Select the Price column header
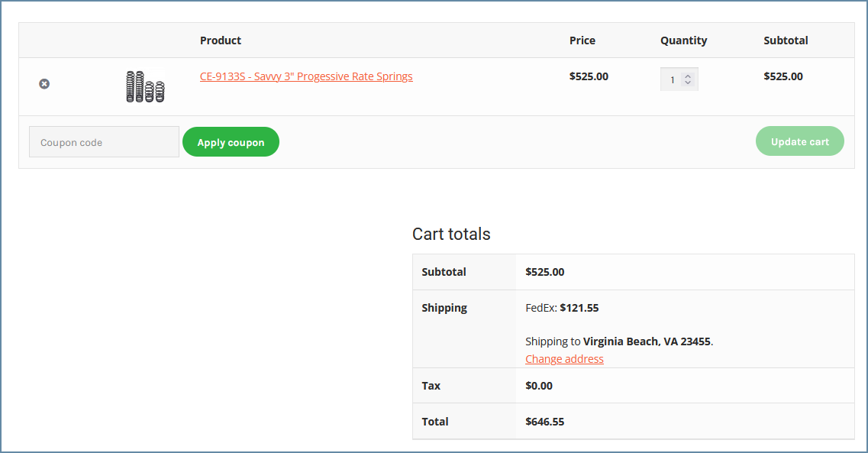This screenshot has height=453, width=868. 582,40
